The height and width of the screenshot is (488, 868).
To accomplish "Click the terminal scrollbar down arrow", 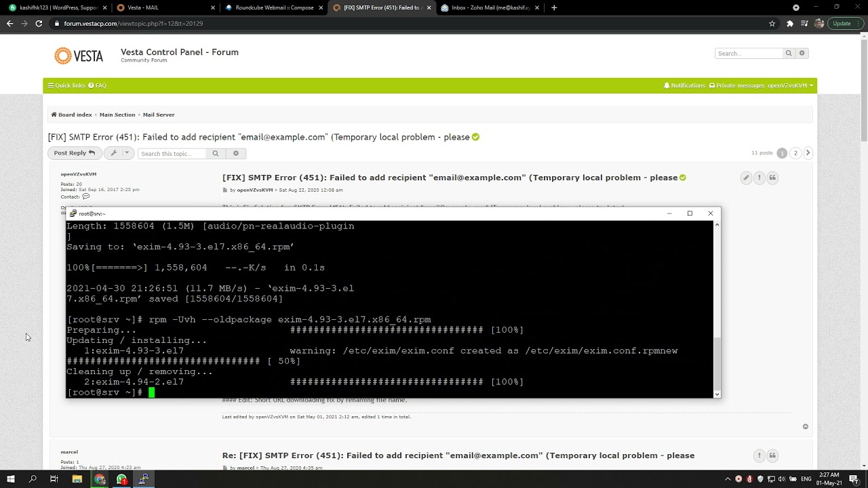I will tap(717, 394).
